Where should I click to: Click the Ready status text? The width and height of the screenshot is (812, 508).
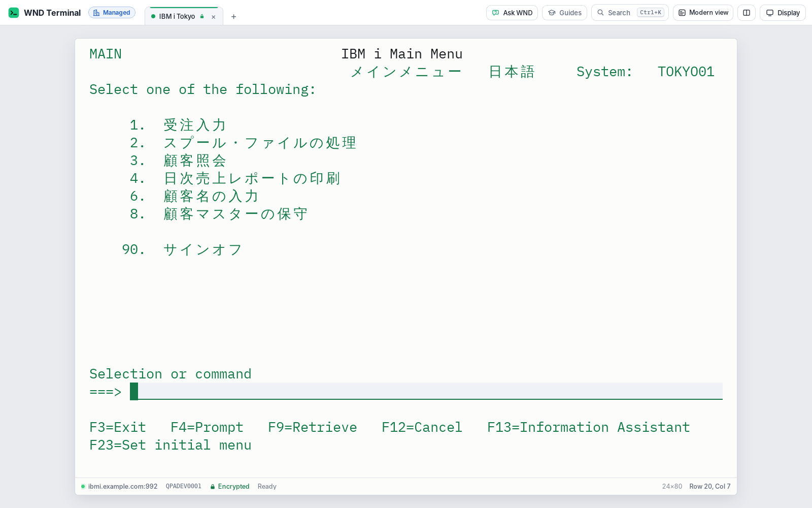pos(267,486)
